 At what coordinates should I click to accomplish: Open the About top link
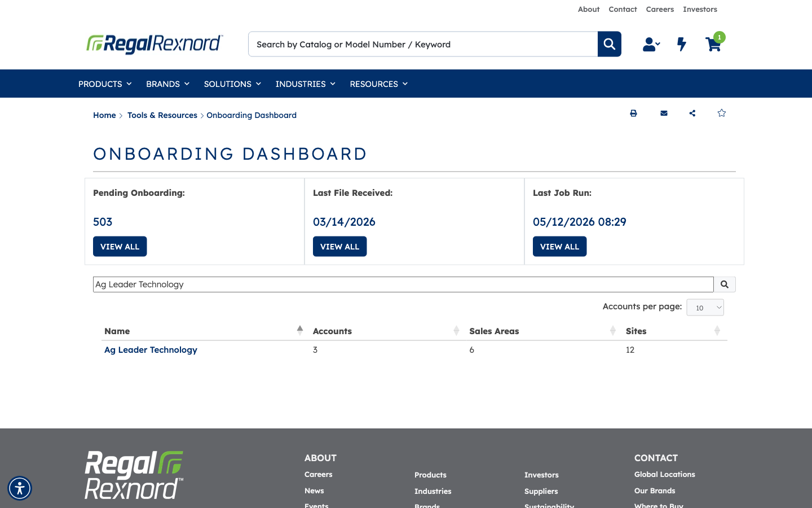point(589,9)
